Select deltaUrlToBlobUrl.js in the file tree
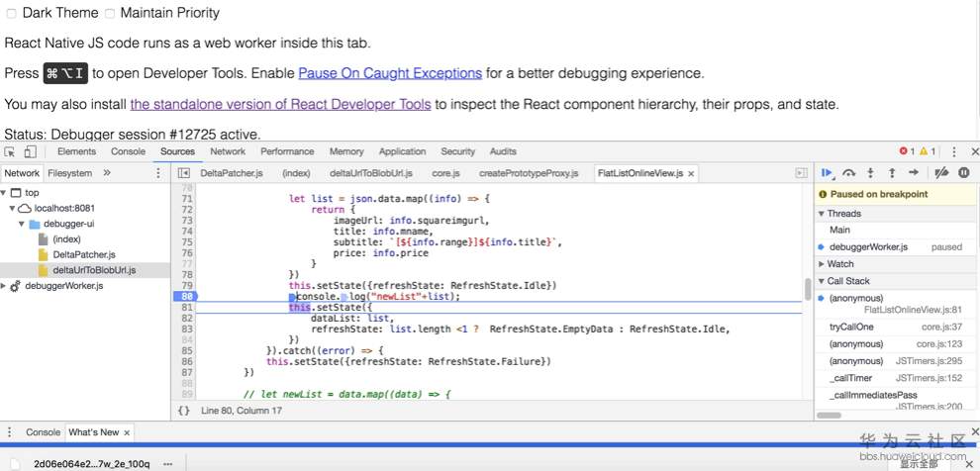The image size is (980, 471). pos(94,270)
